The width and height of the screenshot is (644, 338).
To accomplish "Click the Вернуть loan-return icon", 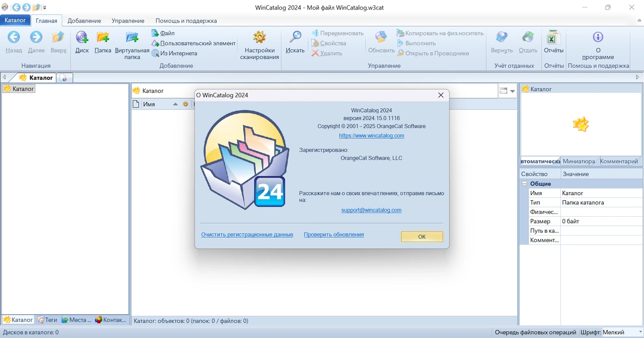I will [x=502, y=37].
